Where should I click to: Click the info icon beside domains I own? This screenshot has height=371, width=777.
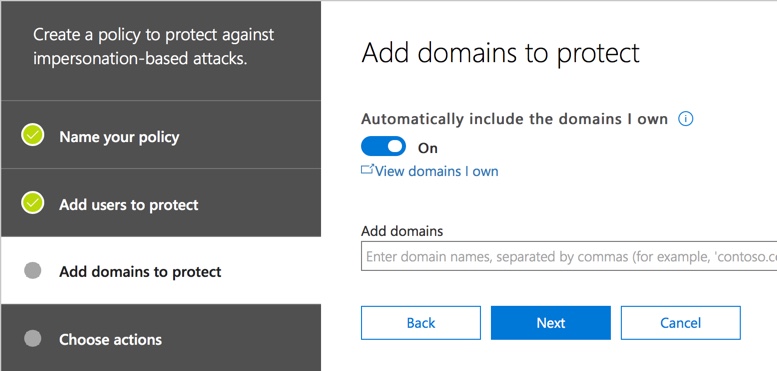pyautogui.click(x=685, y=119)
